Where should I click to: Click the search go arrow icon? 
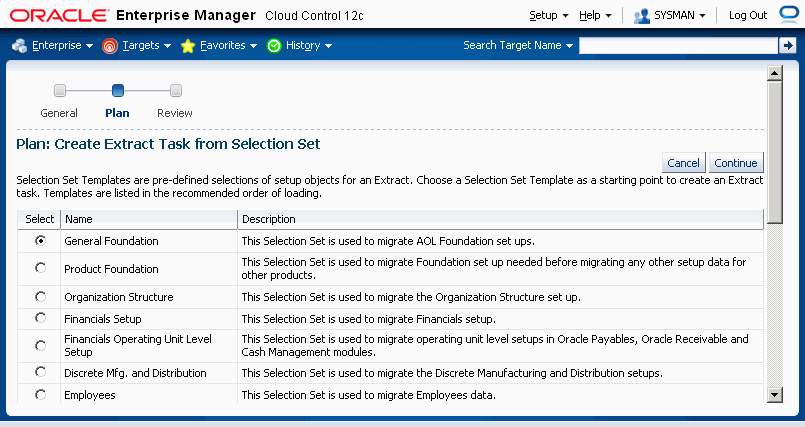(x=788, y=46)
